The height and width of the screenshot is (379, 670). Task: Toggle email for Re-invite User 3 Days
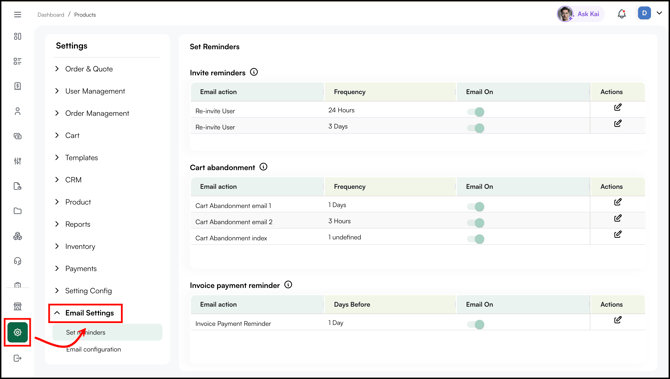point(476,128)
